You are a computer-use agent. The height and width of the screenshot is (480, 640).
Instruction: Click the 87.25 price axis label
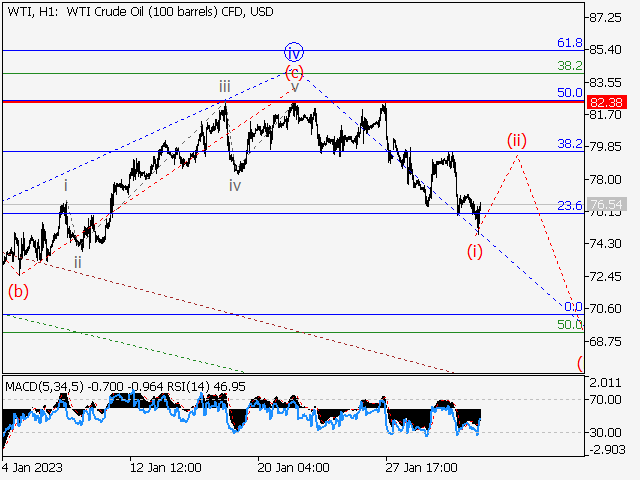(x=606, y=18)
